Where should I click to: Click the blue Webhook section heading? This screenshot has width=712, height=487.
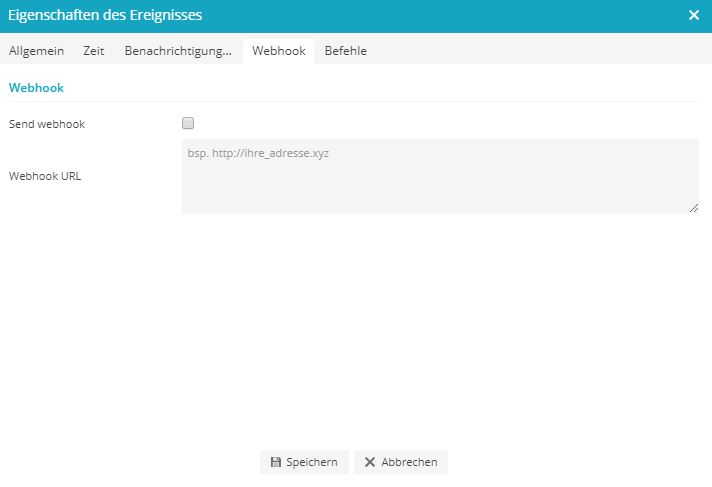[36, 88]
